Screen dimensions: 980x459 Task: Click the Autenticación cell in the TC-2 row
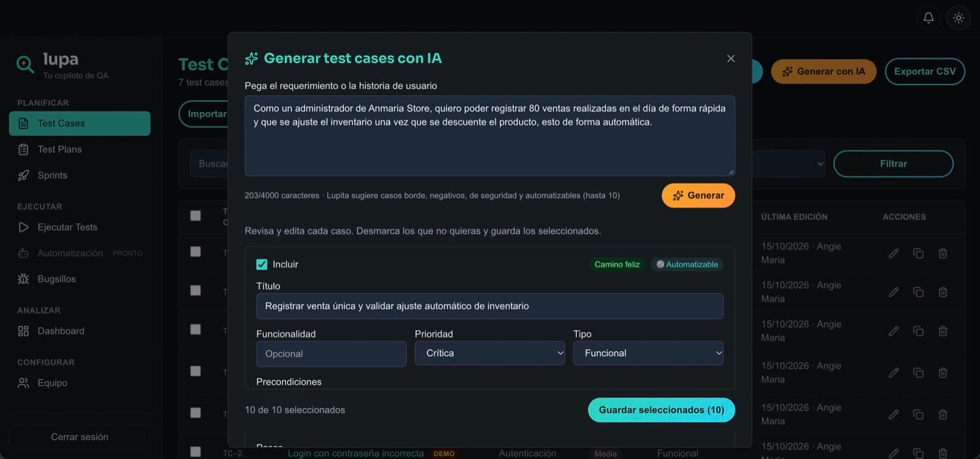tap(527, 453)
